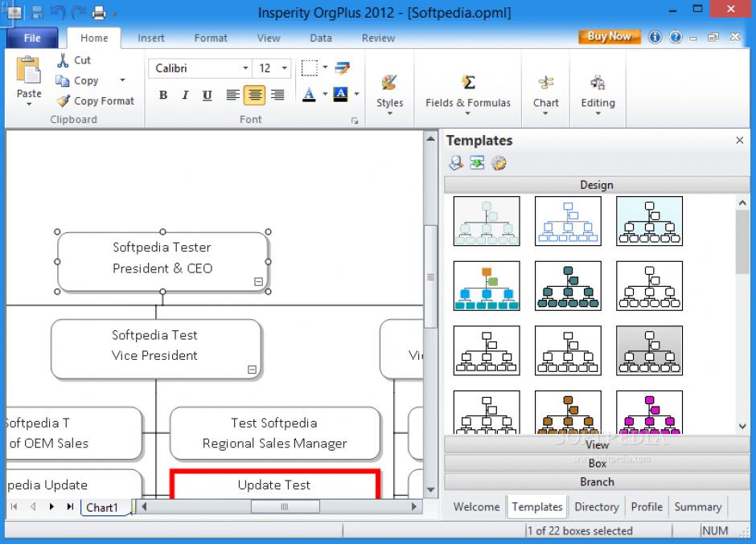Switch to the Format ribbon tab
Viewport: 756px width, 544px height.
(x=211, y=38)
